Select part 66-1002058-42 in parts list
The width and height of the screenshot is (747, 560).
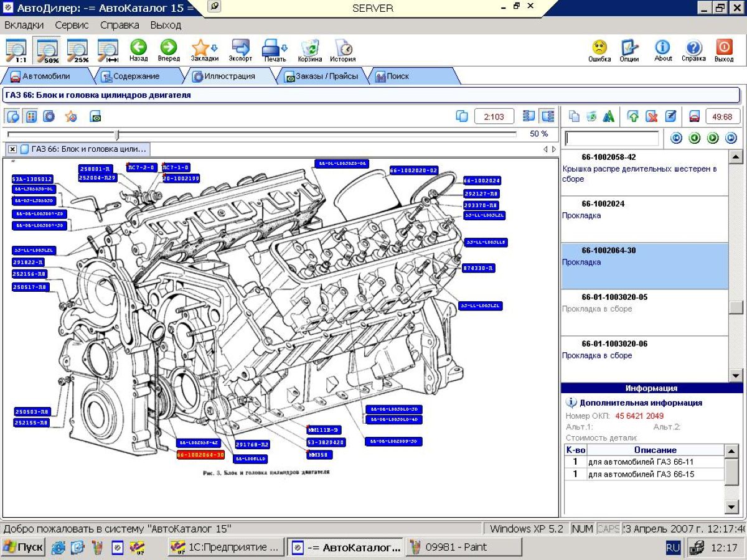click(644, 173)
